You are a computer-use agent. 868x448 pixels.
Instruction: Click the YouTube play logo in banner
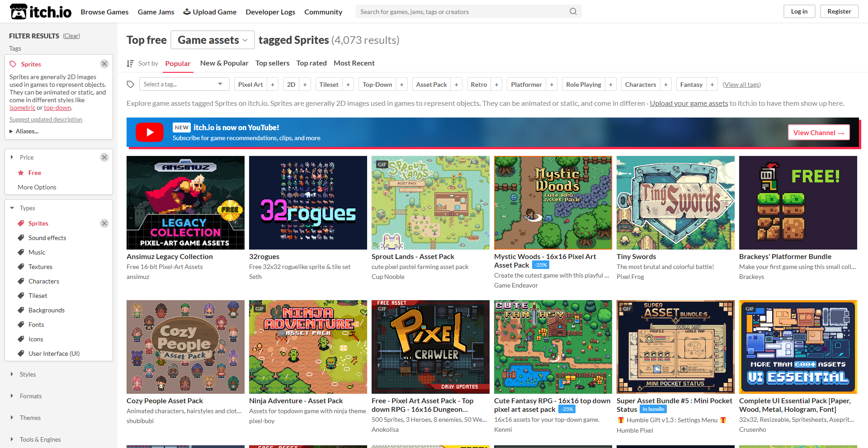150,132
